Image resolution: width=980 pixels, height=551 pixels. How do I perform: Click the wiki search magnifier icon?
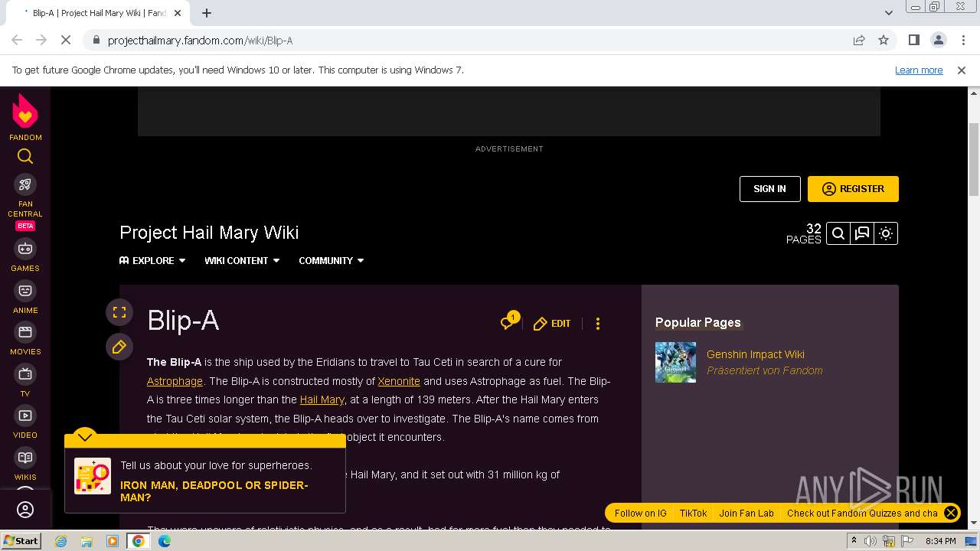coord(838,233)
